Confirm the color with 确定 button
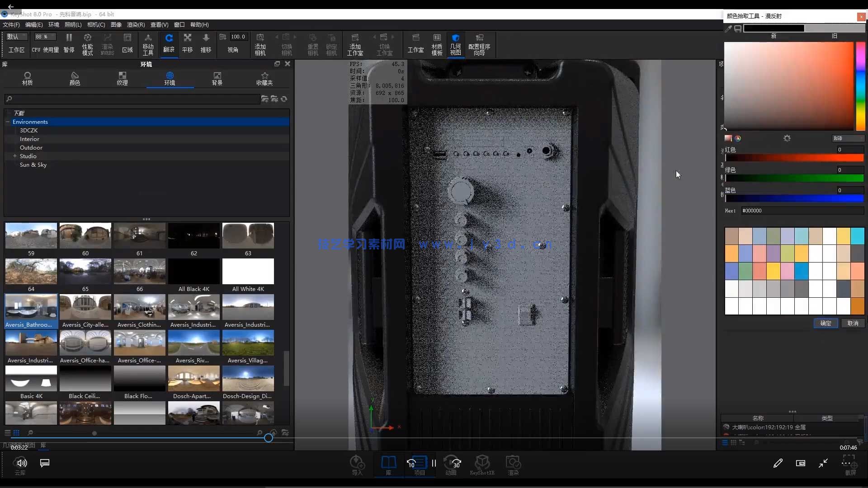The height and width of the screenshot is (488, 868). (826, 323)
